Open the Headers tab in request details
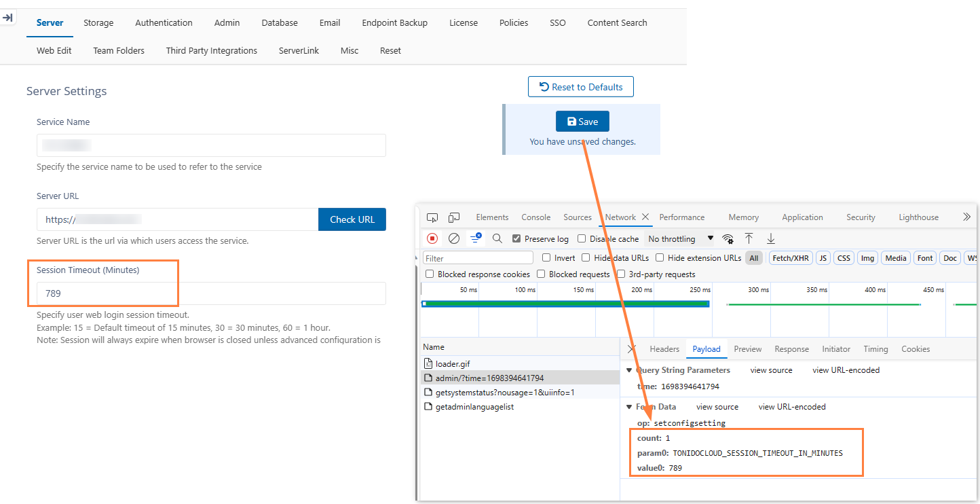This screenshot has height=504, width=980. (664, 349)
